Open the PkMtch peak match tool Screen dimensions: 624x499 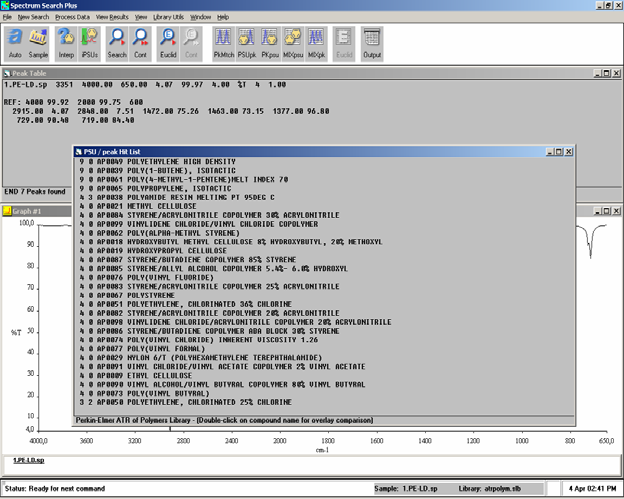point(224,44)
